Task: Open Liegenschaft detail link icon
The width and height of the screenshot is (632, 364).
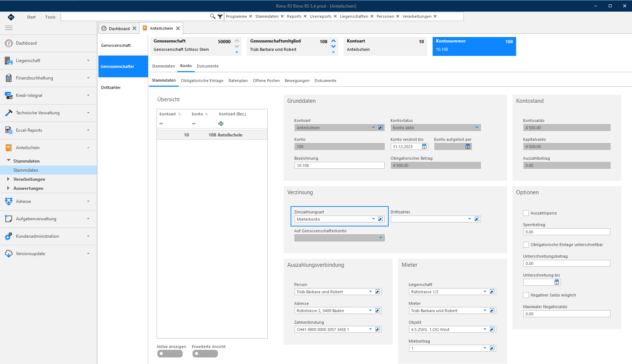Action: [x=492, y=292]
